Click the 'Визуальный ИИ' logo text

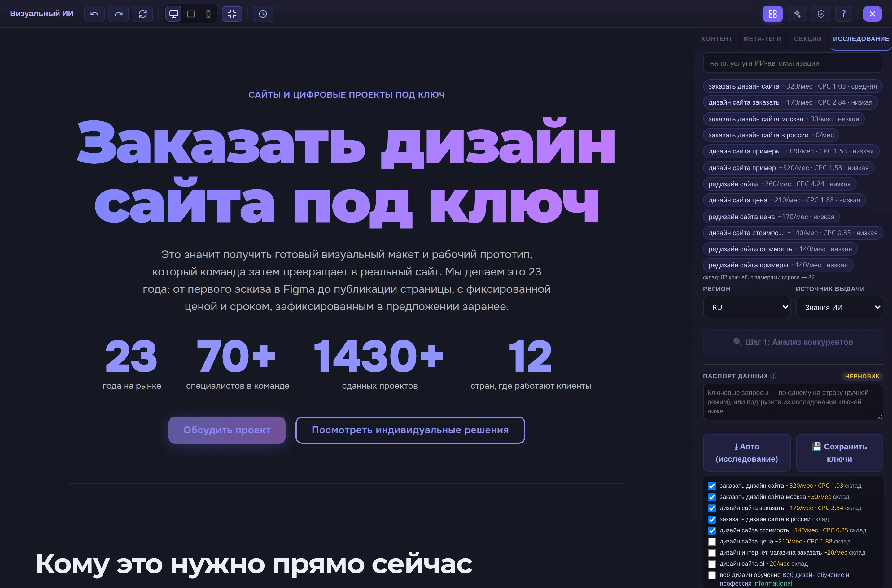point(42,14)
